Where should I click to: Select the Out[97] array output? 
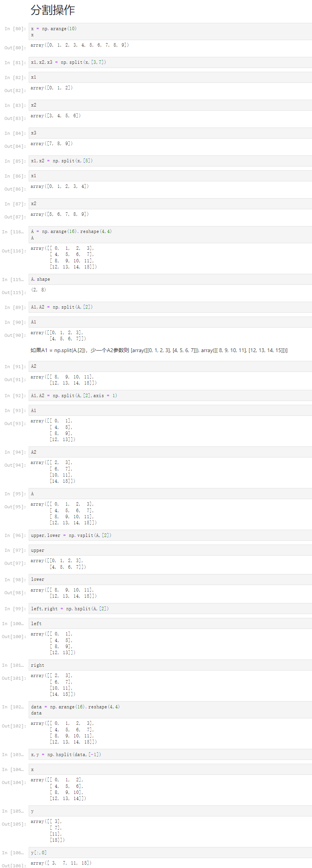click(58, 564)
